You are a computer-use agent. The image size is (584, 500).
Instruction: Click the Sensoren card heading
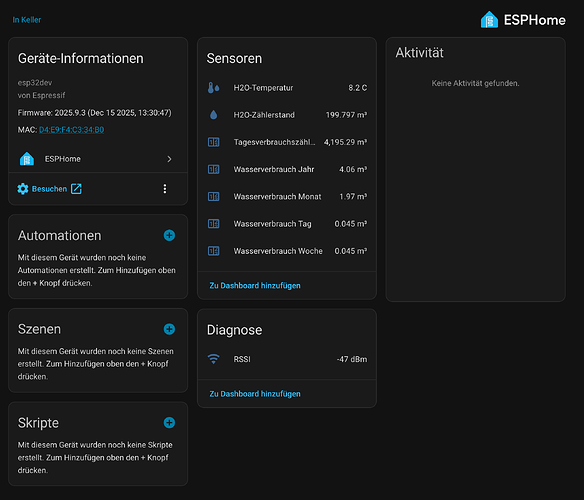[x=234, y=58]
